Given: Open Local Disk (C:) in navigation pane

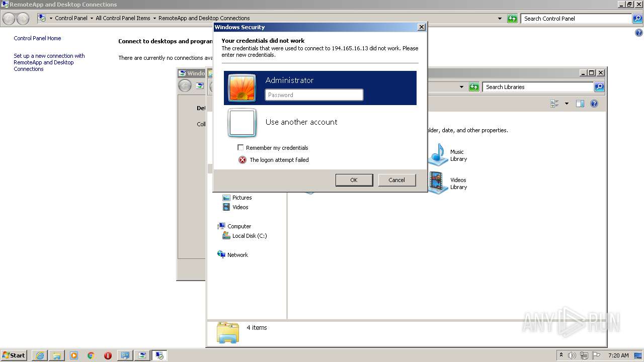Looking at the screenshot, I should tap(245, 236).
